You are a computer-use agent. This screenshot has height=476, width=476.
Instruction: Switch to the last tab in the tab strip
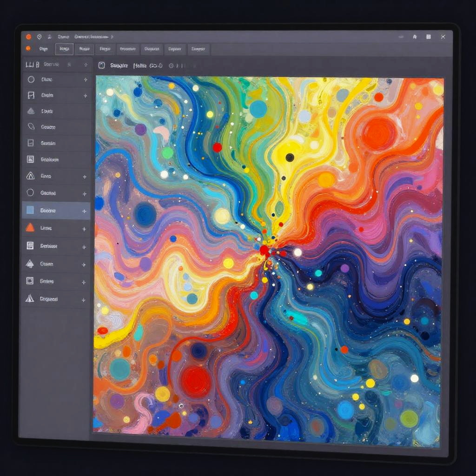pos(198,49)
